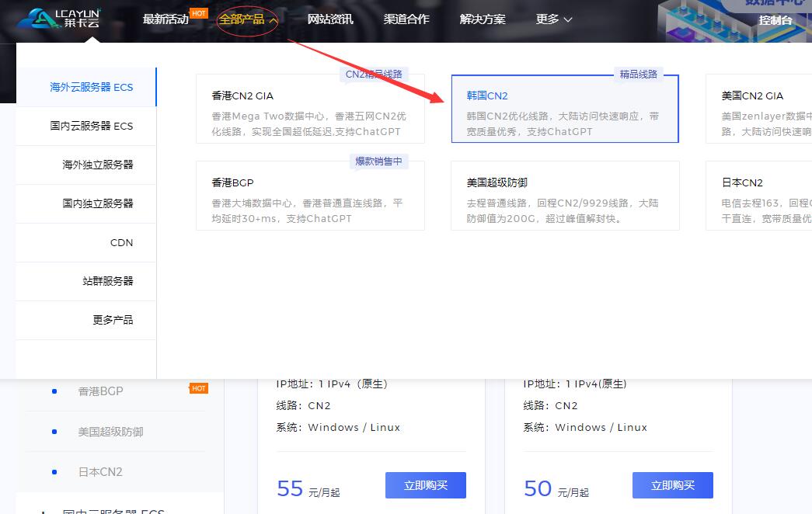Screen dimensions: 812x514
Task: Click 立即购买 for the 55元 plan
Action: tap(426, 485)
